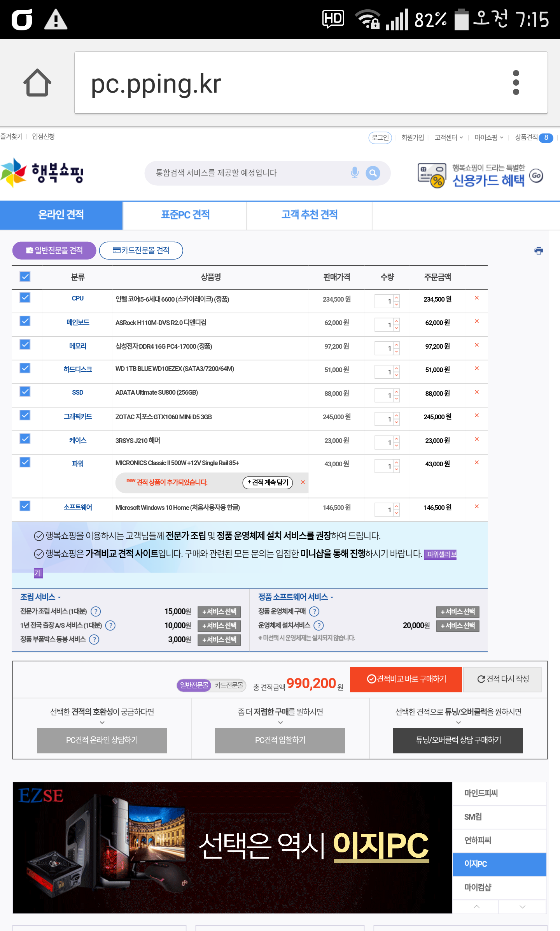Open the browser three-dot menu
Screen dimensions: 560x931
pyautogui.click(x=516, y=83)
